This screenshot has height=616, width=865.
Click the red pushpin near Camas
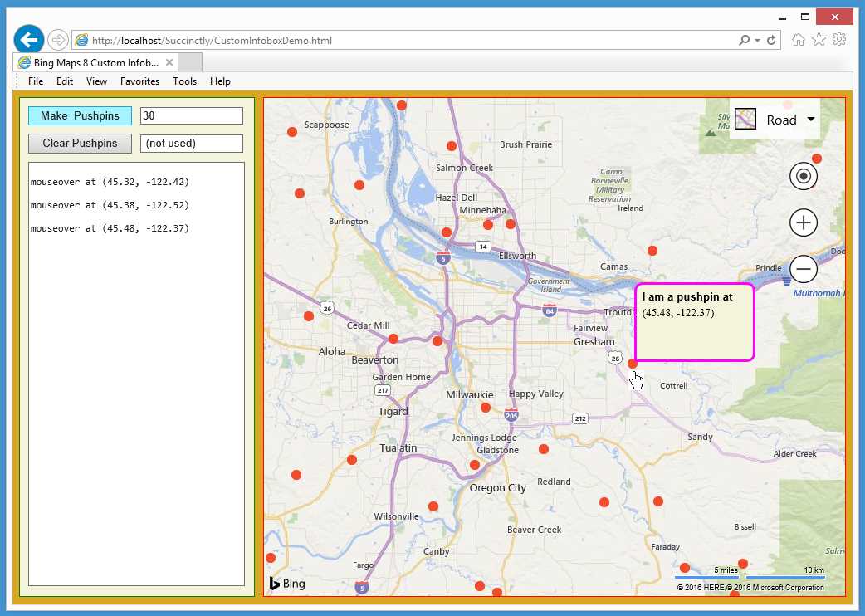pos(652,250)
